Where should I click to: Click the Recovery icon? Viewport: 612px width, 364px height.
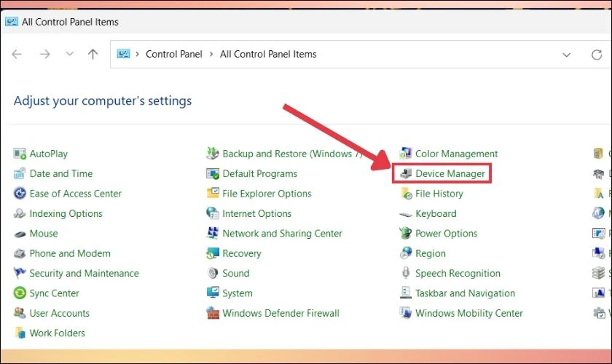click(213, 253)
